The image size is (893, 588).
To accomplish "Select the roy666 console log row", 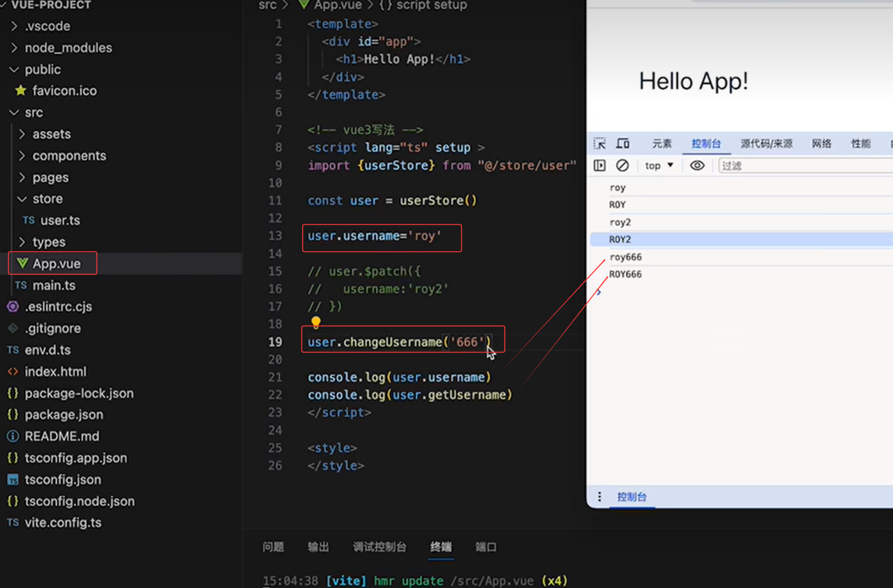I will [x=741, y=257].
